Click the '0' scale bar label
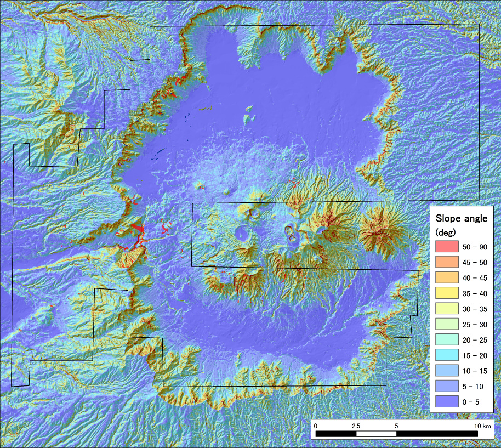Viewport: 501px width, 448px height. click(316, 426)
